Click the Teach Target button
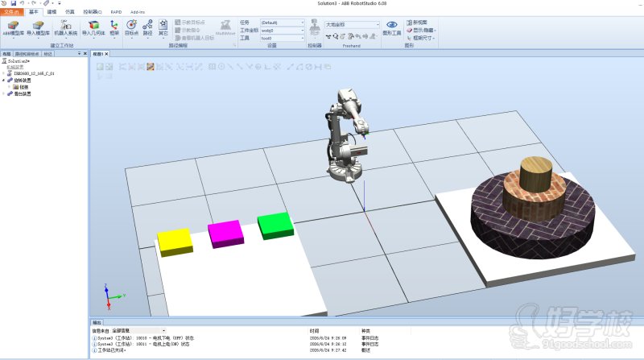This screenshot has width=644, height=360. click(x=190, y=23)
